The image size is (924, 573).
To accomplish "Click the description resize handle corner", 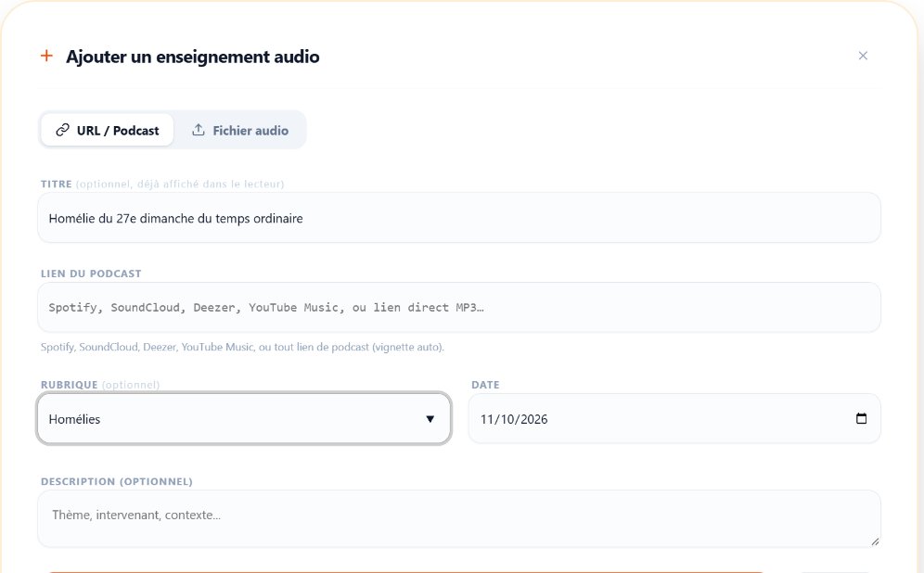I will click(x=875, y=541).
